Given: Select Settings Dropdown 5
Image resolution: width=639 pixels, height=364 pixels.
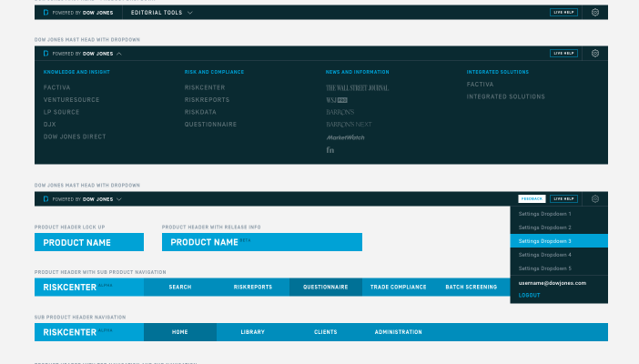Looking at the screenshot, I should tap(559, 268).
